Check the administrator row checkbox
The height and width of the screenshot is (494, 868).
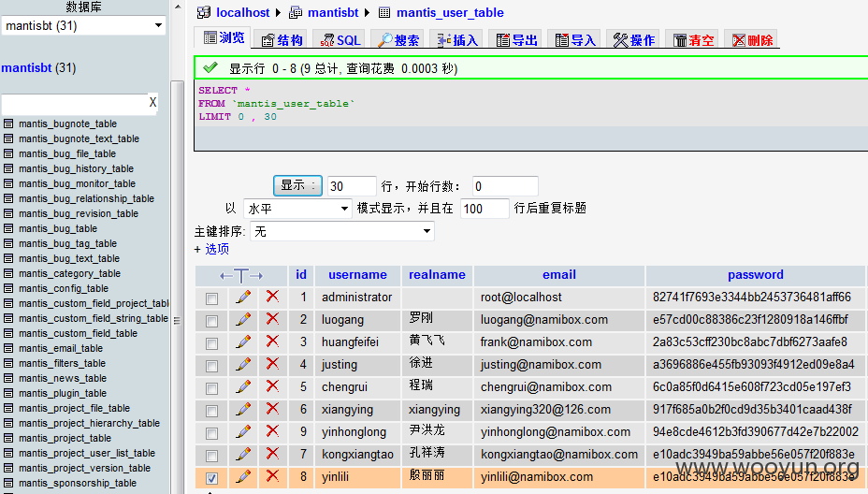[x=211, y=299]
